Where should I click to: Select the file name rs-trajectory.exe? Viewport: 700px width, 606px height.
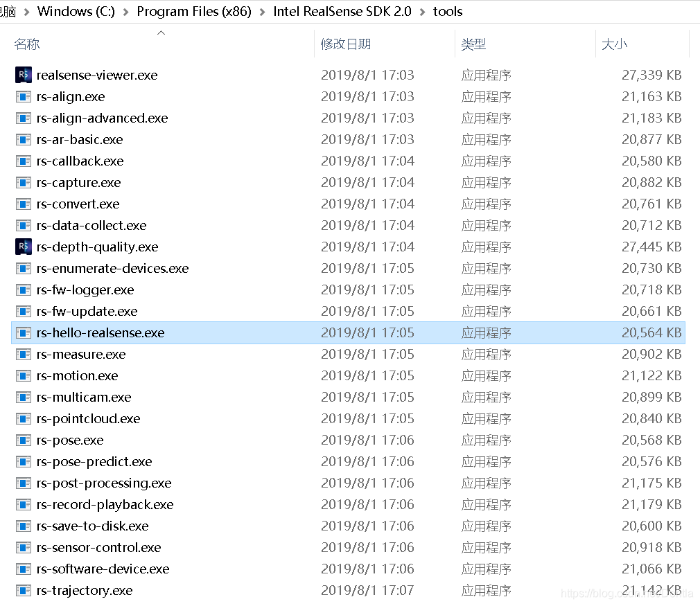[x=85, y=590]
